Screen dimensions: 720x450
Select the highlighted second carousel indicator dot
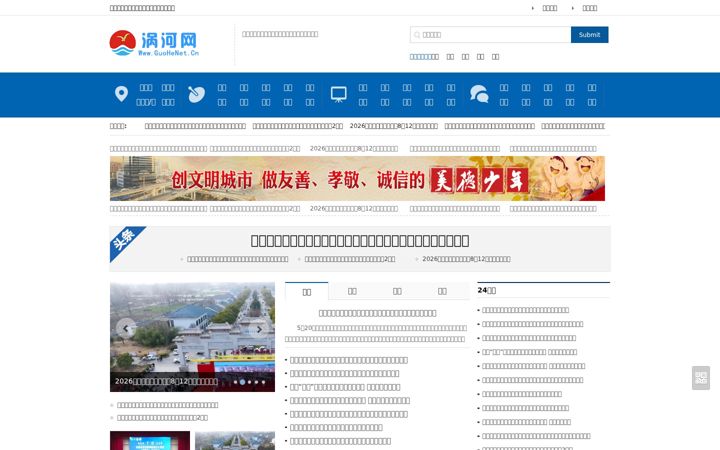[242, 382]
